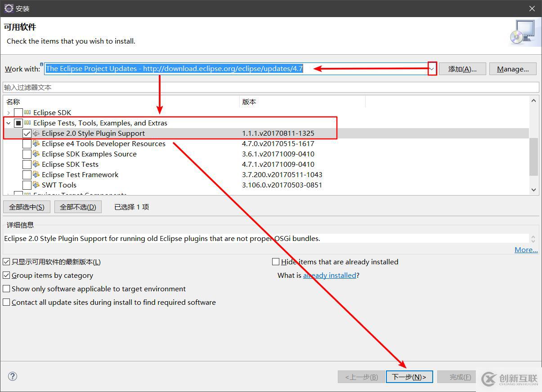Check the Eclipse SDK Tests checkbox

27,164
